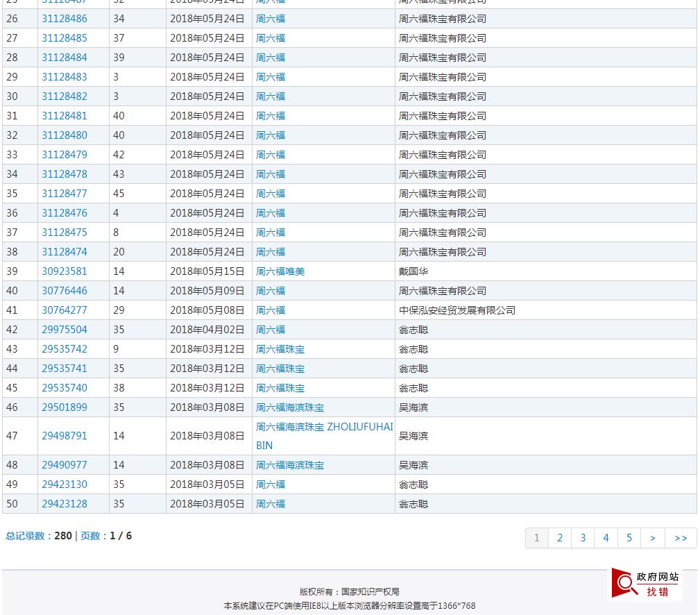Open application number 31128480
The image size is (700, 615).
coord(65,135)
